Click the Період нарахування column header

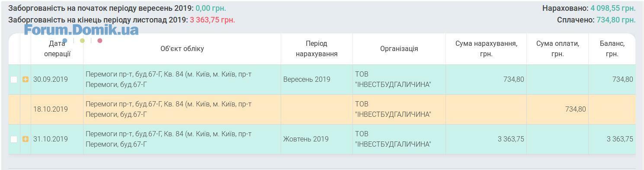(317, 49)
